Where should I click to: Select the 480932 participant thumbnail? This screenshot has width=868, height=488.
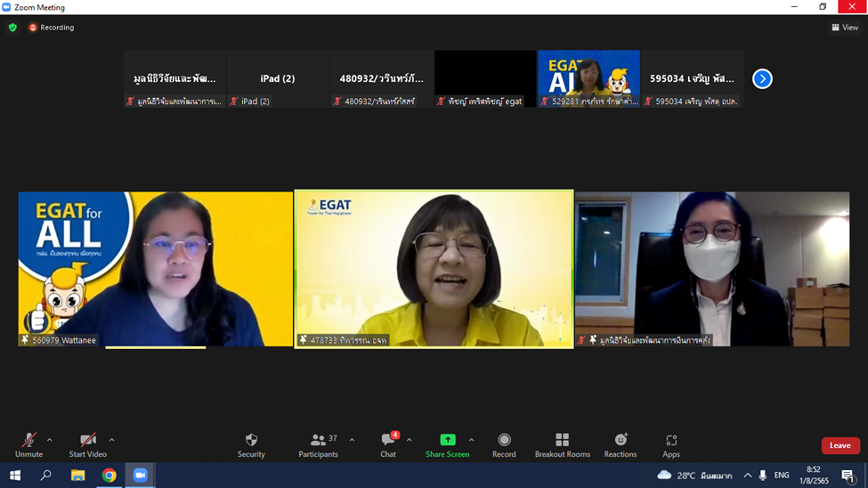pyautogui.click(x=381, y=78)
